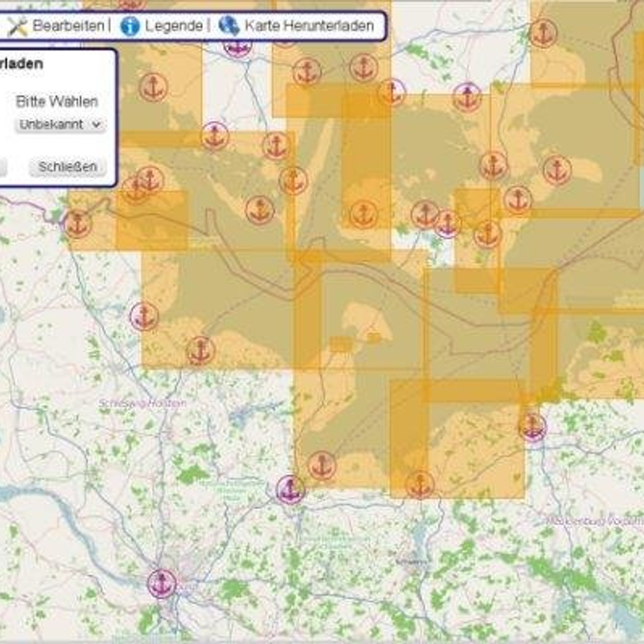Select the anchor marker in the top-right map corner
Viewport: 644px width, 644px height.
[x=543, y=33]
